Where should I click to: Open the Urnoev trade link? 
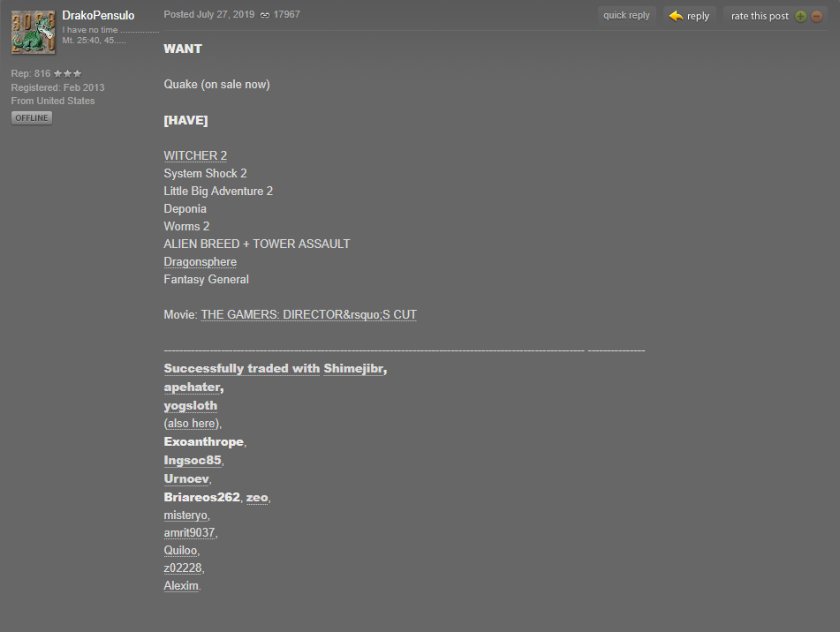point(186,478)
